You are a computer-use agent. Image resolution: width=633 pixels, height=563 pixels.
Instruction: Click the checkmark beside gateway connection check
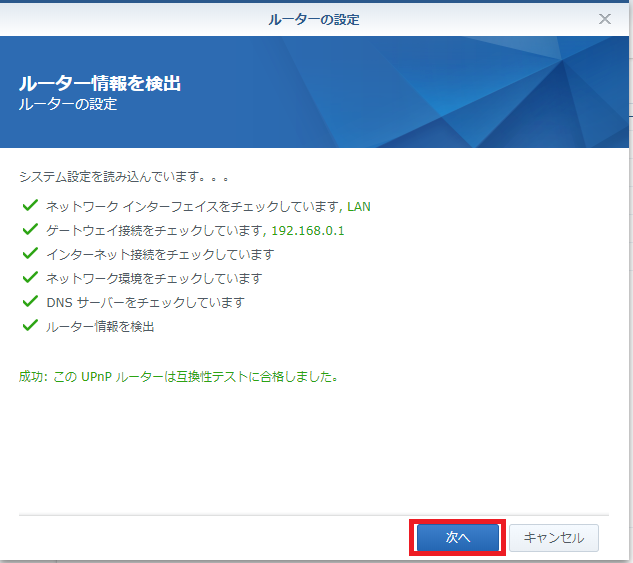tap(30, 229)
